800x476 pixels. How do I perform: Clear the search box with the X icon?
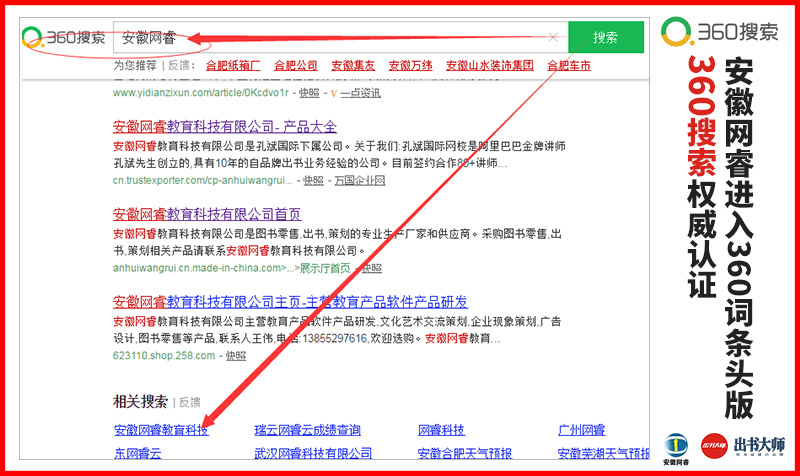(553, 38)
